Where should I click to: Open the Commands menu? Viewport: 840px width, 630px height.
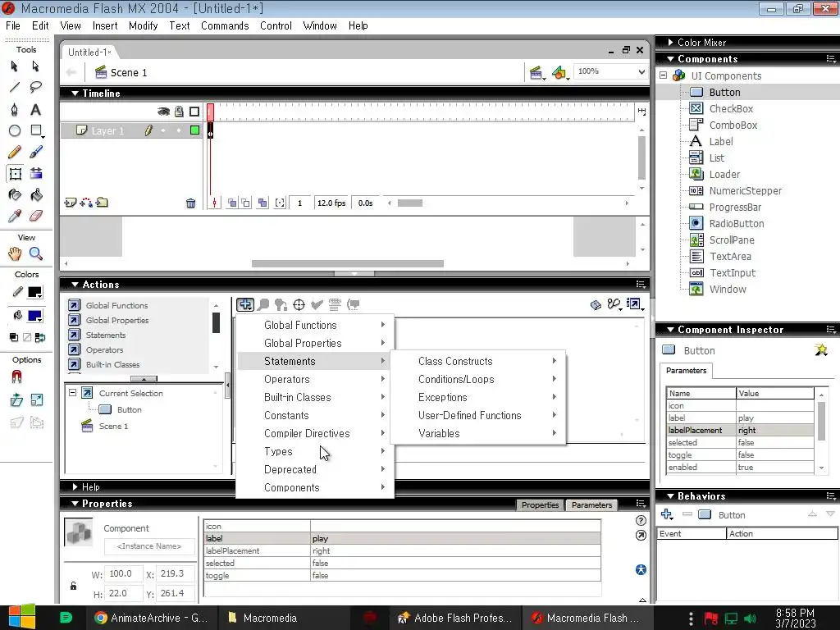click(225, 25)
